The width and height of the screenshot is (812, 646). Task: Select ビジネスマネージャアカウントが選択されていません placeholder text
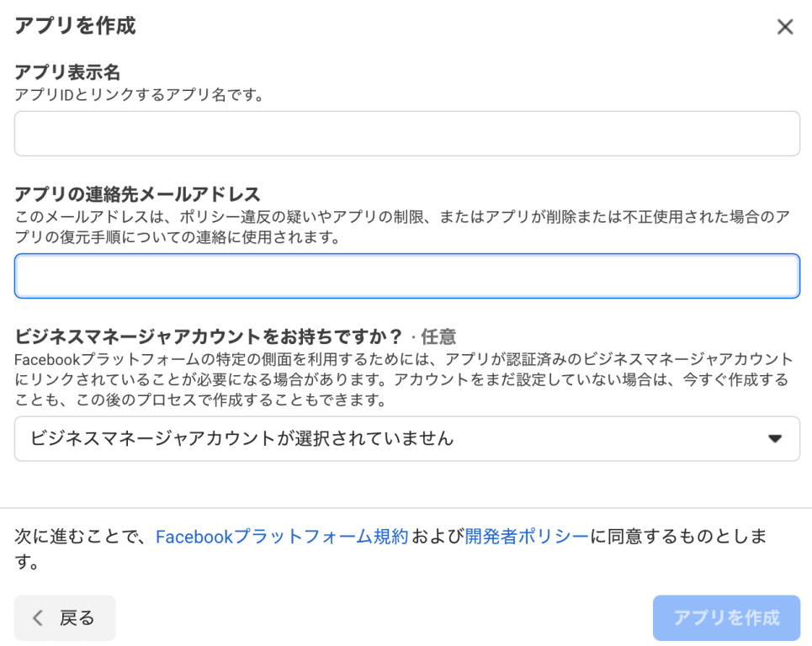[x=241, y=438]
